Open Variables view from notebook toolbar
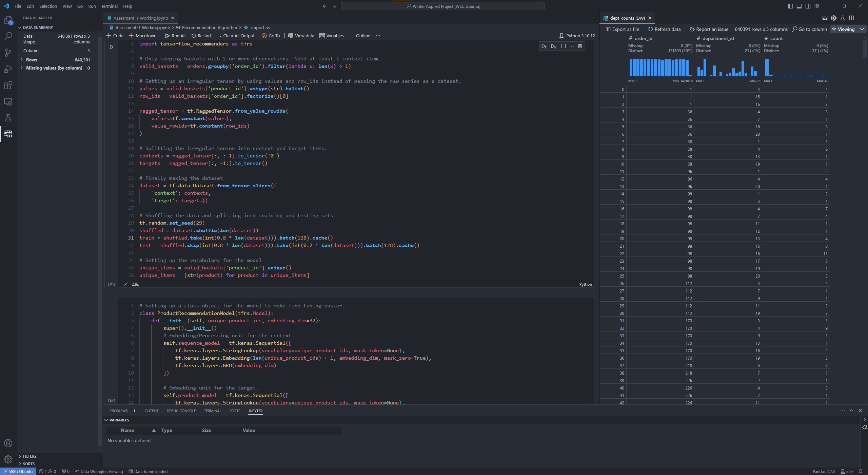 331,36
